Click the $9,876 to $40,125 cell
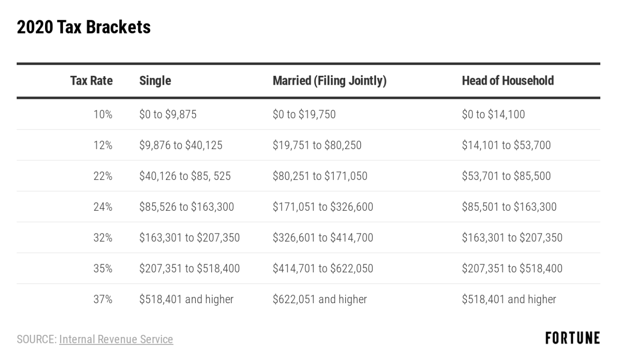Viewport: 617px width, 364px height. click(181, 145)
